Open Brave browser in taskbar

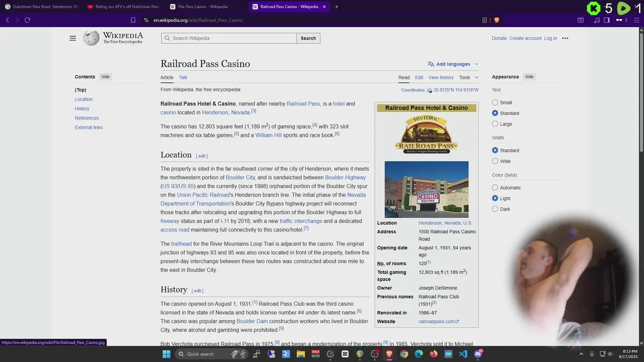389,354
